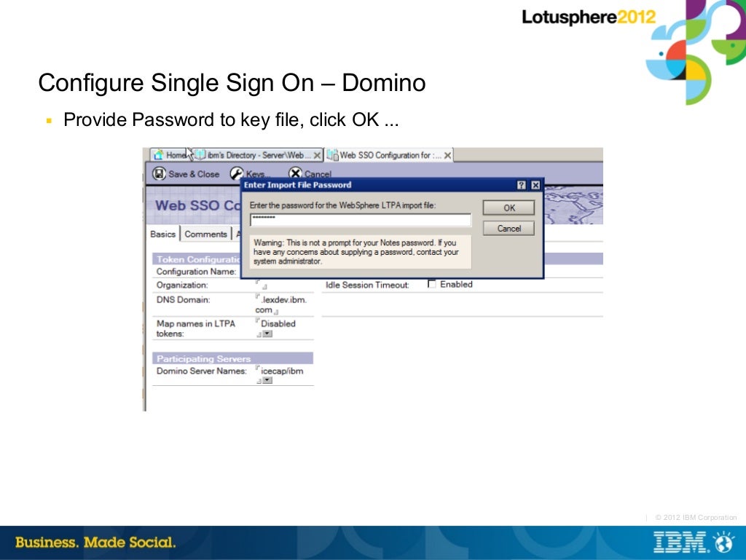This screenshot has height=560, width=746.
Task: Click the dialog help question mark icon
Action: click(522, 185)
